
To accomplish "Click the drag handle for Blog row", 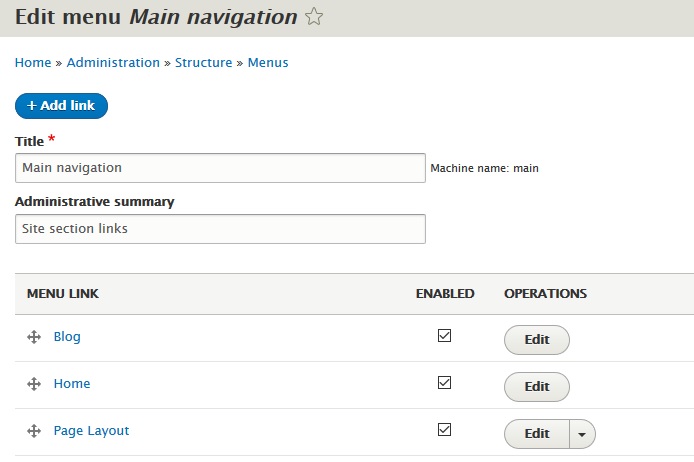I will (33, 338).
